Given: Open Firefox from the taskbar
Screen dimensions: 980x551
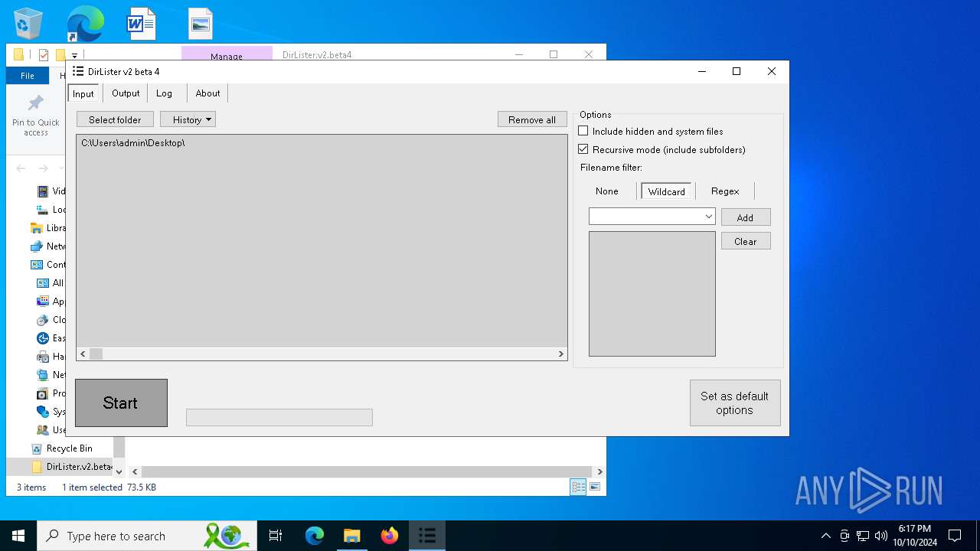Looking at the screenshot, I should (390, 536).
